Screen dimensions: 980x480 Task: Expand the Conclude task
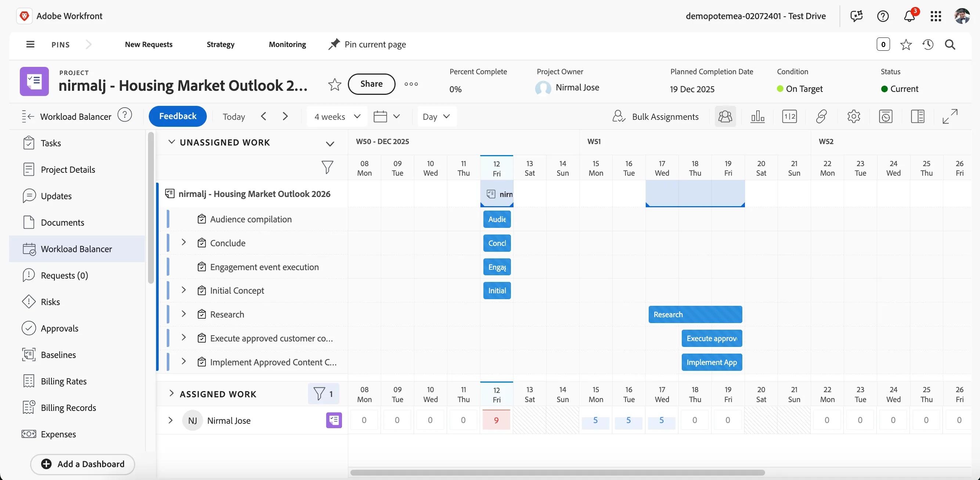(183, 242)
